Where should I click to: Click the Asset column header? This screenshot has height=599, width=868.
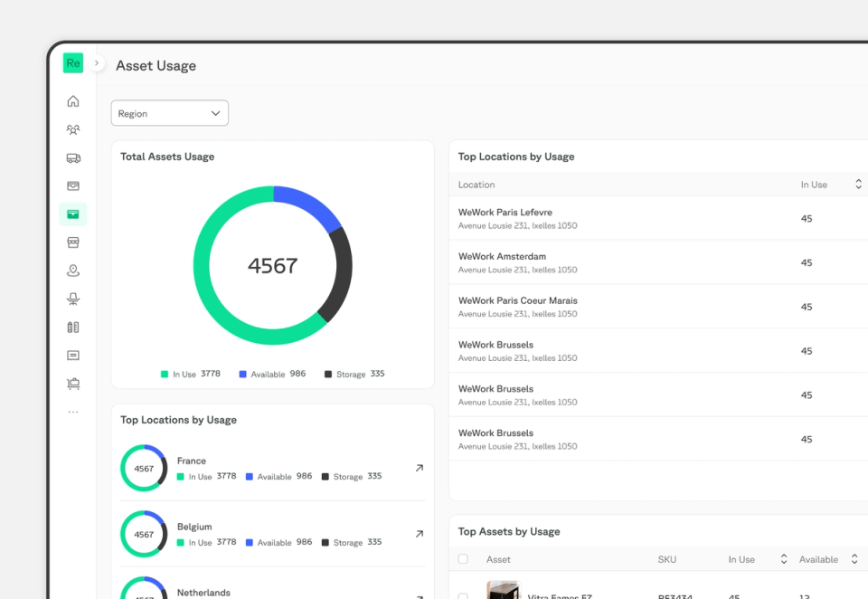tap(498, 560)
